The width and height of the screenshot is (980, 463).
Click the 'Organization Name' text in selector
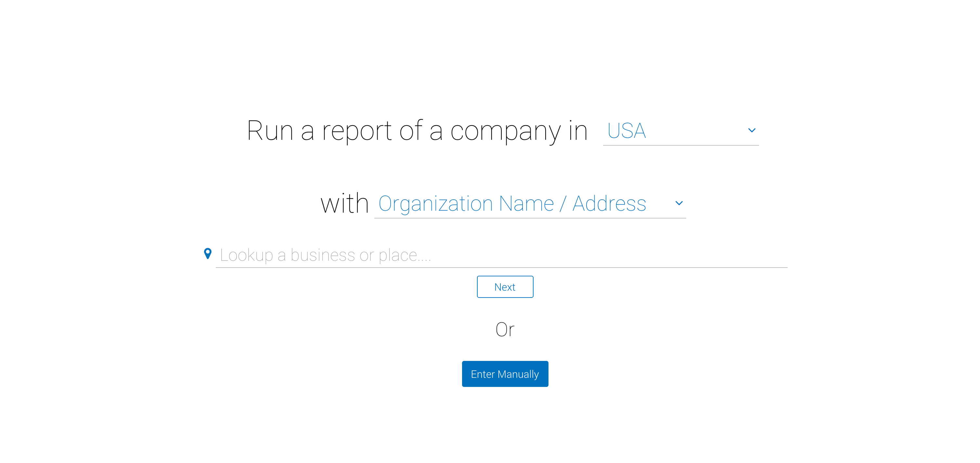coord(466,204)
